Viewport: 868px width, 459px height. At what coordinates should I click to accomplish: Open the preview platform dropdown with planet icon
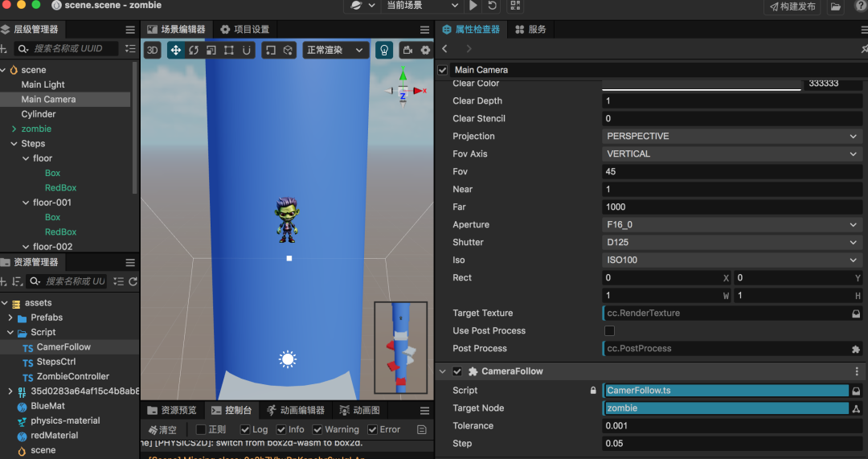tap(362, 6)
